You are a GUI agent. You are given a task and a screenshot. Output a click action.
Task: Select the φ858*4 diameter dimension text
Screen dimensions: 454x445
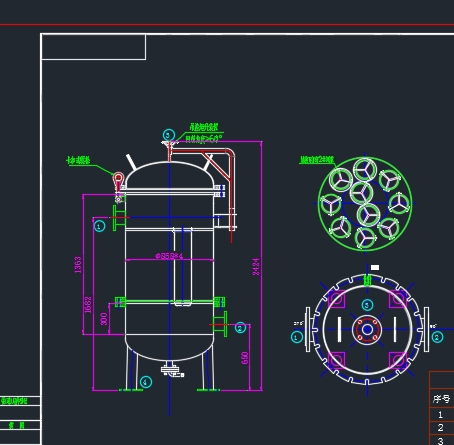click(x=169, y=256)
